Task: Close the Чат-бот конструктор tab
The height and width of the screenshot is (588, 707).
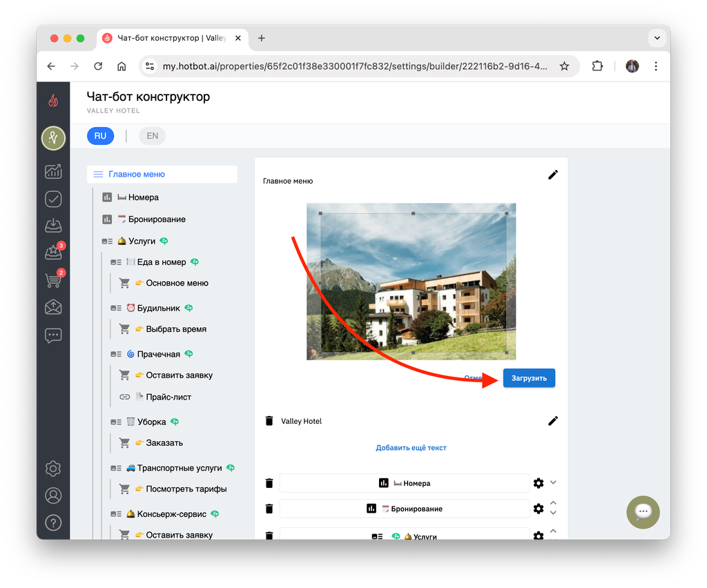Action: click(238, 38)
